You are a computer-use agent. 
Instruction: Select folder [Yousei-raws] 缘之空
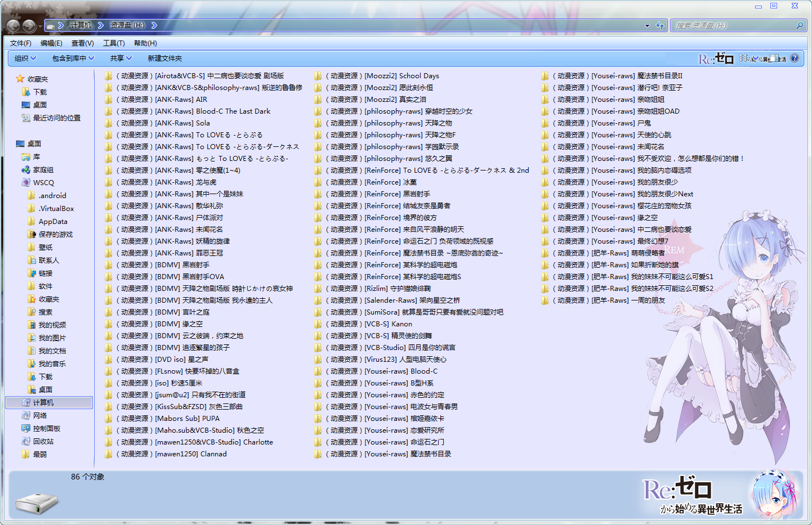coord(600,218)
